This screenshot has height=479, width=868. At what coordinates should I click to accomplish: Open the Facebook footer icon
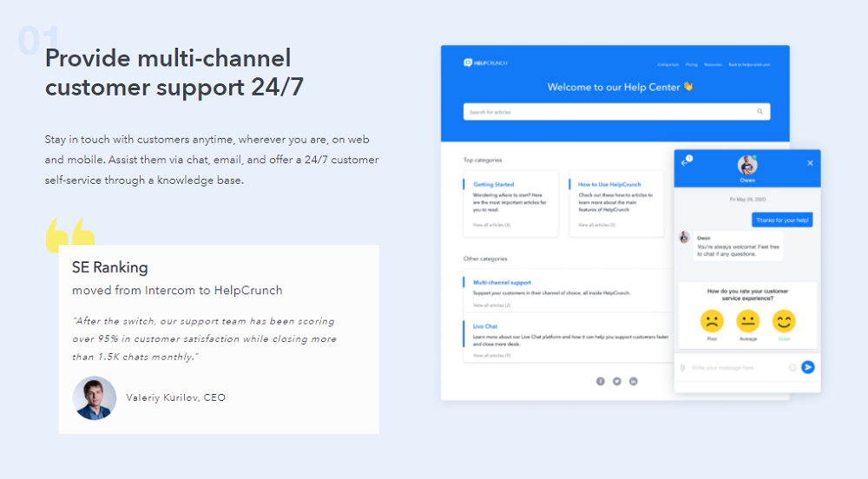[600, 381]
